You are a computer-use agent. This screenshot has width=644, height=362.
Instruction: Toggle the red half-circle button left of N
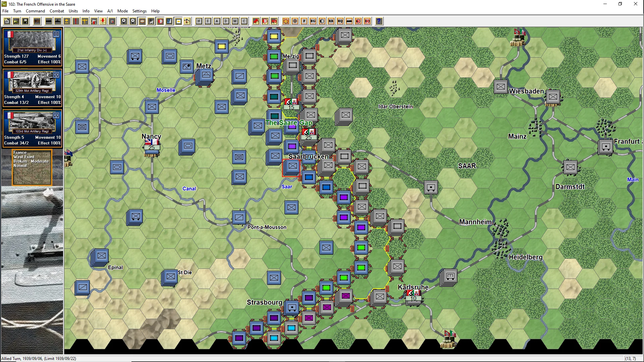click(x=160, y=21)
